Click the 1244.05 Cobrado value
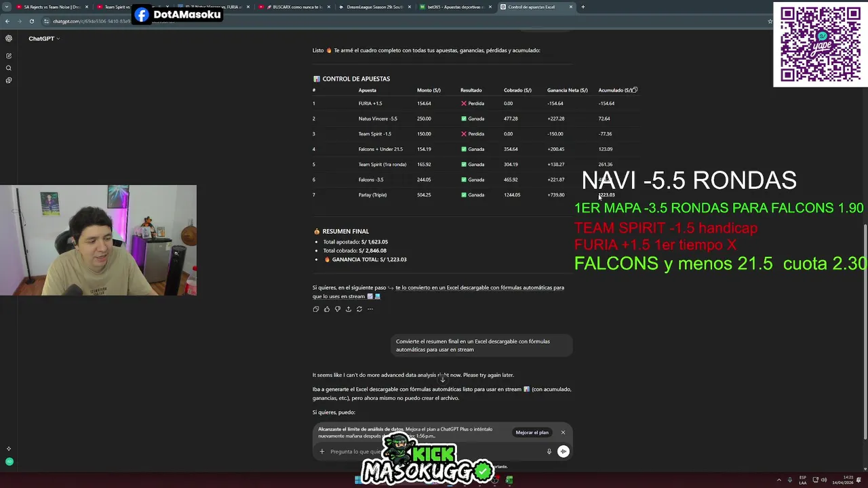The height and width of the screenshot is (488, 868). [x=512, y=195]
